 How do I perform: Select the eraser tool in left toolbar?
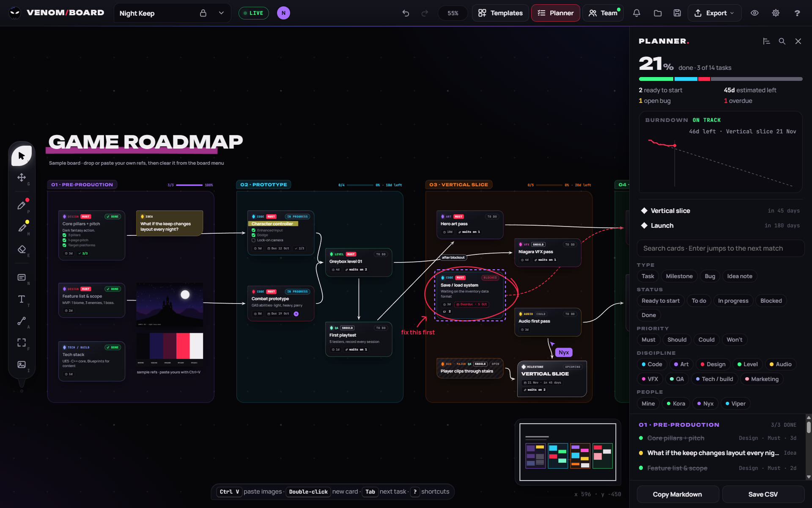point(22,249)
